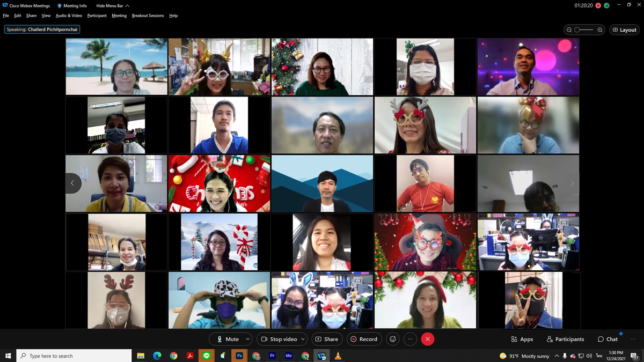Mute the microphone

click(228, 339)
